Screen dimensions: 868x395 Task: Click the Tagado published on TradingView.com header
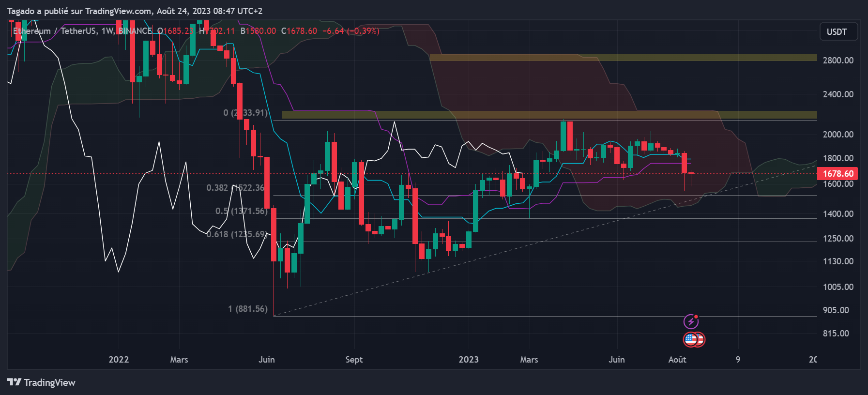click(135, 11)
